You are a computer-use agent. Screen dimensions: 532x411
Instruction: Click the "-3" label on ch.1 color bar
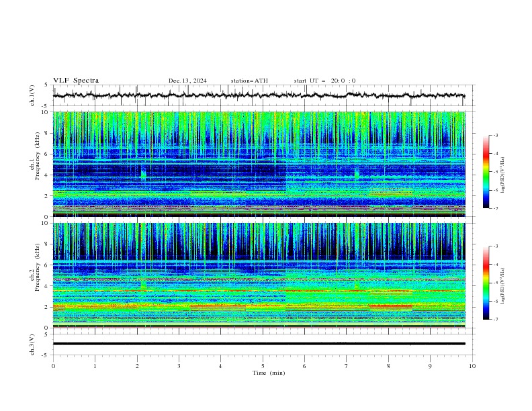pos(495,135)
